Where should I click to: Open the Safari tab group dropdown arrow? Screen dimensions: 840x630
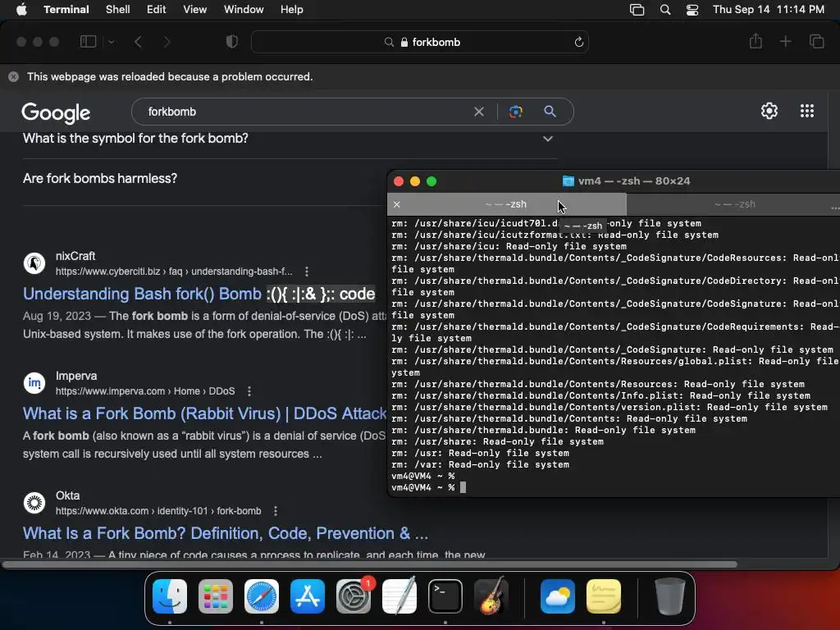coord(112,42)
